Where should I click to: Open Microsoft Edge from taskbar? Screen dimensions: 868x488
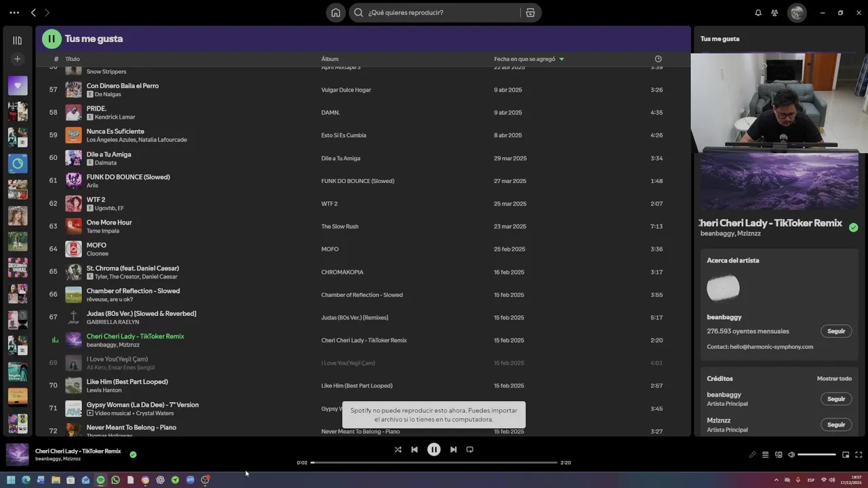26,480
